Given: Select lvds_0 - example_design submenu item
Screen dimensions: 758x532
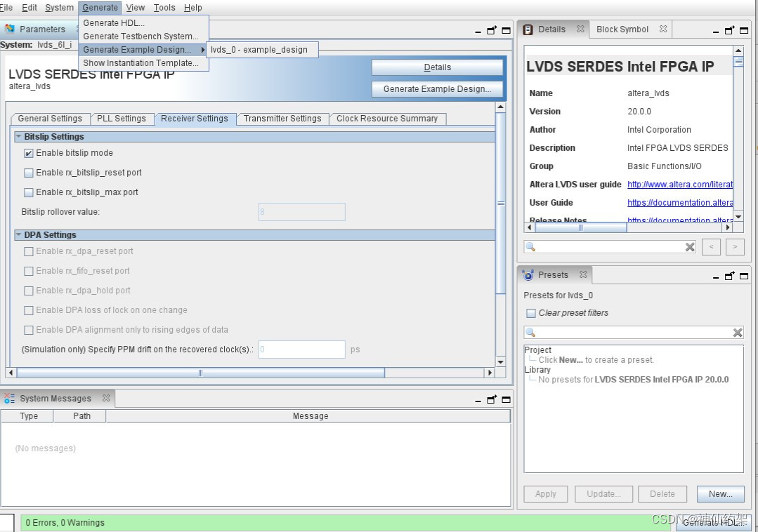Looking at the screenshot, I should click(x=263, y=50).
